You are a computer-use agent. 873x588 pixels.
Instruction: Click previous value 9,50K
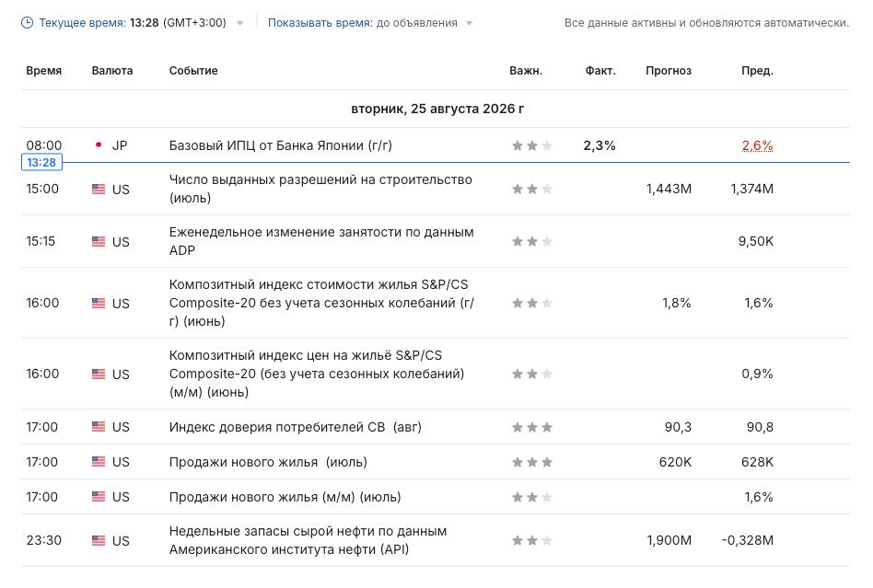756,241
